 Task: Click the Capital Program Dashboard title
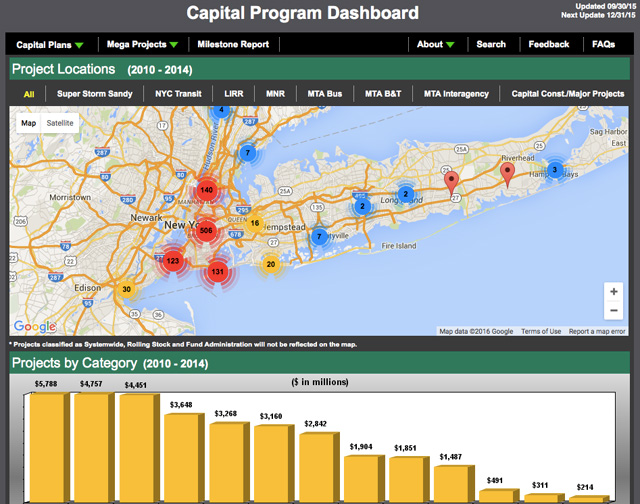(302, 13)
